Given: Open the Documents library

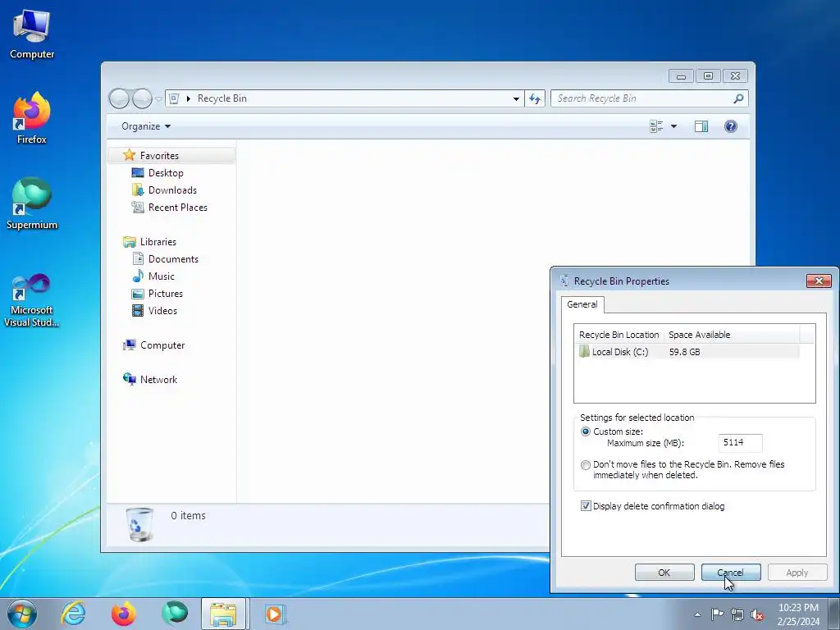Looking at the screenshot, I should (173, 259).
